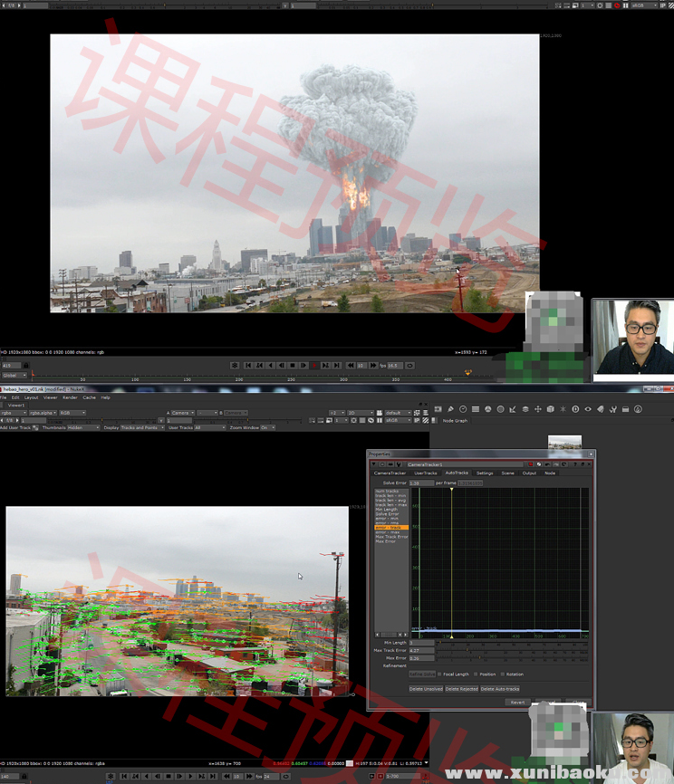
Task: Tick the Position refinement checkbox
Action: (x=477, y=674)
